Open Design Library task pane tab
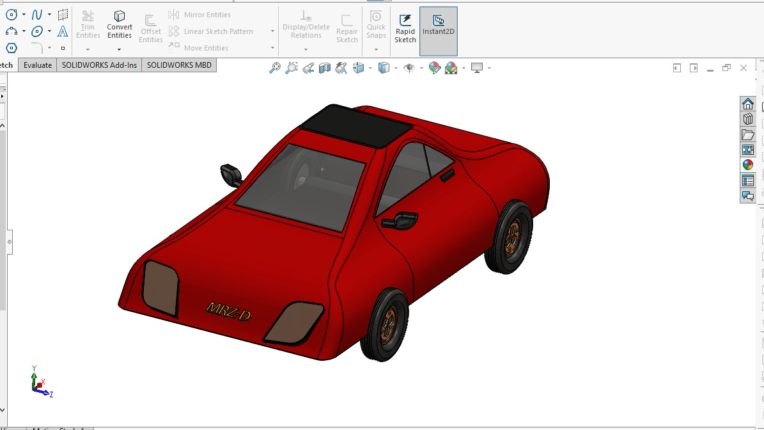 coord(748,119)
